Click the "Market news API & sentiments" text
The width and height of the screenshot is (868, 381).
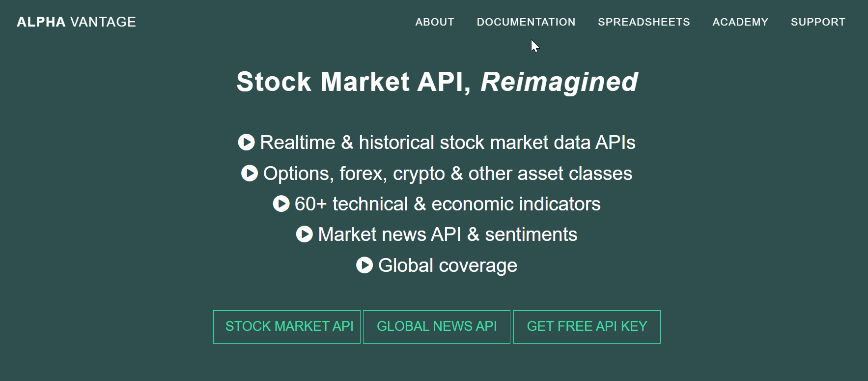(x=448, y=234)
